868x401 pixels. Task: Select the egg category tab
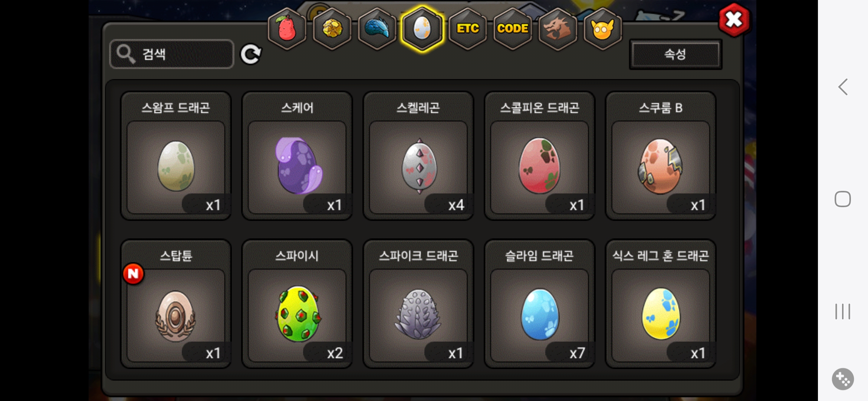pos(422,29)
